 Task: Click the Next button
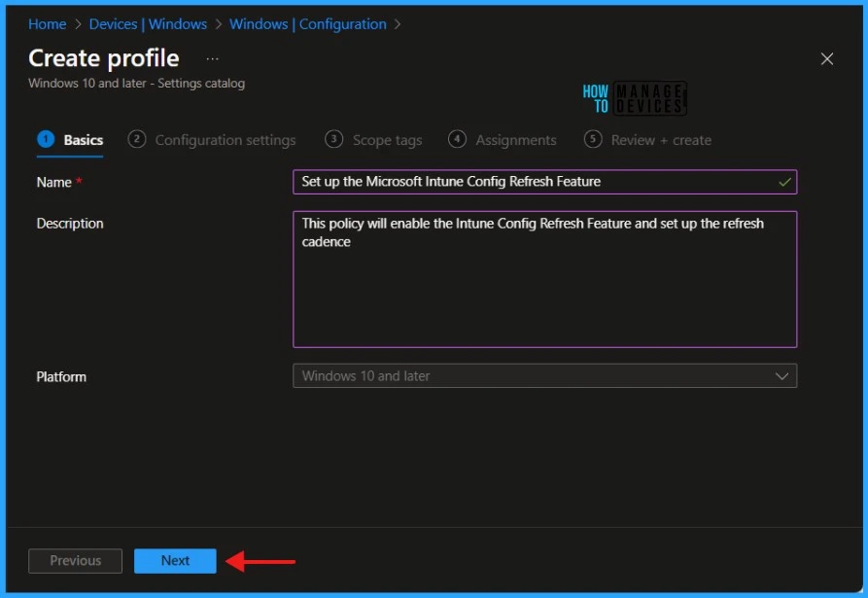coord(175,561)
